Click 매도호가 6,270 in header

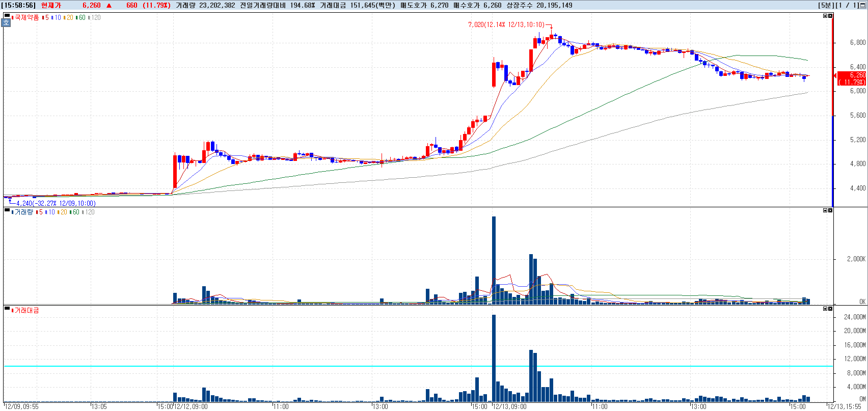(425, 5)
